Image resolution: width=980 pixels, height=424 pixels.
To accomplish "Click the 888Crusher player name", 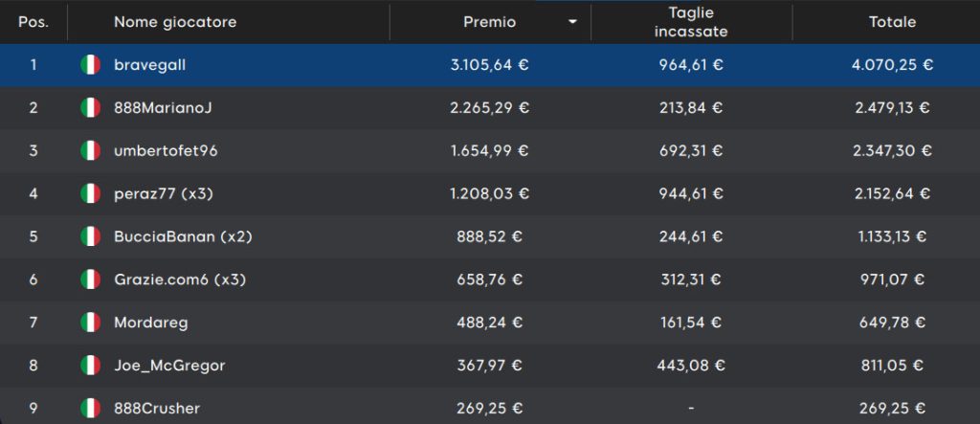I will (157, 409).
